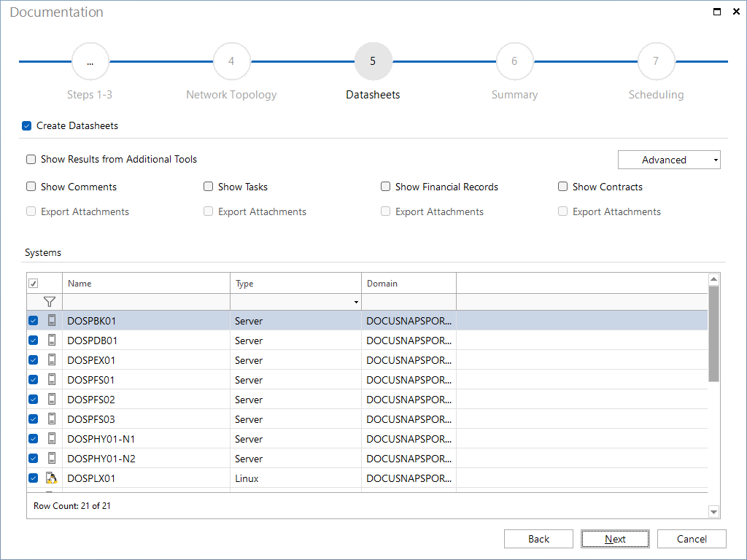Viewport: 747px width, 560px height.
Task: Sort by the Type column header
Action: pyautogui.click(x=296, y=284)
